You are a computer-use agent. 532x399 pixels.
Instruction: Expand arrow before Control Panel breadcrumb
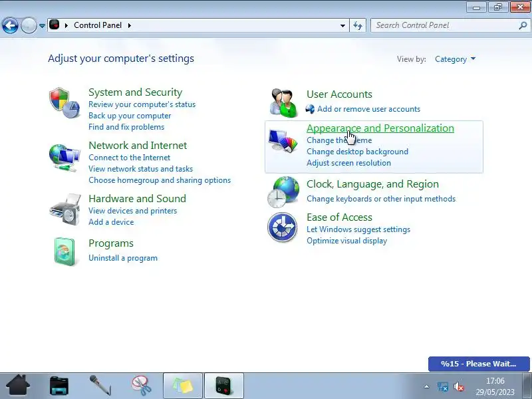pyautogui.click(x=66, y=25)
